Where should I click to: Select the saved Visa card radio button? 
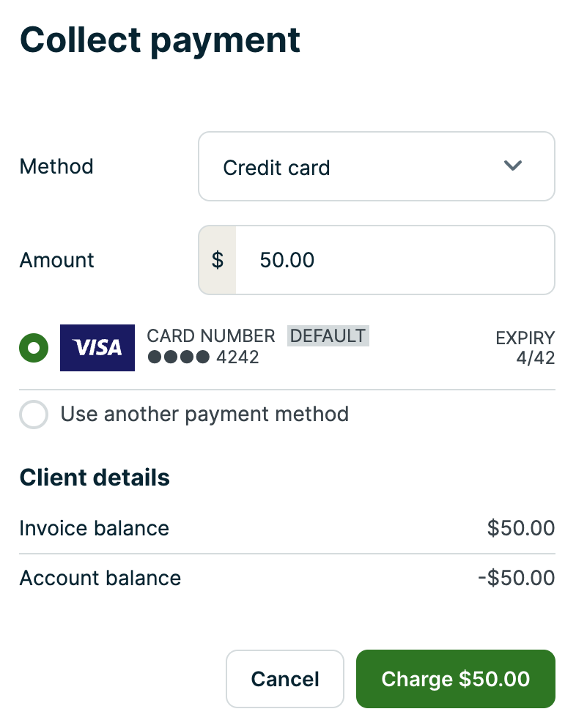pos(34,348)
